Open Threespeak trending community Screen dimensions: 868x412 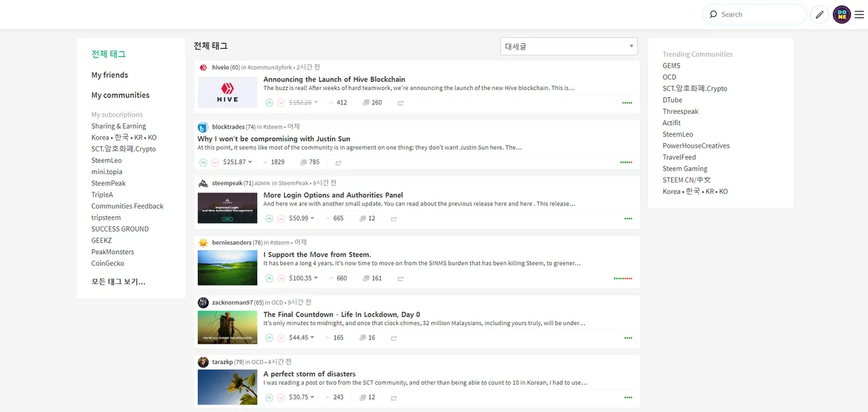coord(680,111)
